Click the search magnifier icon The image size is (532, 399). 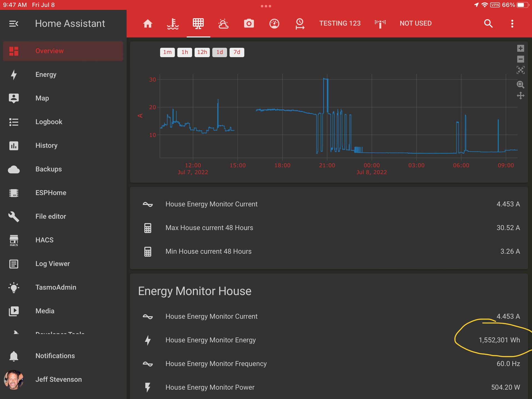coord(488,24)
